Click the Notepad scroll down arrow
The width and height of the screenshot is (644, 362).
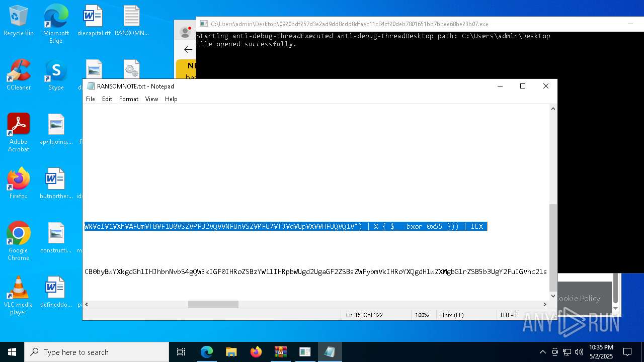[553, 296]
